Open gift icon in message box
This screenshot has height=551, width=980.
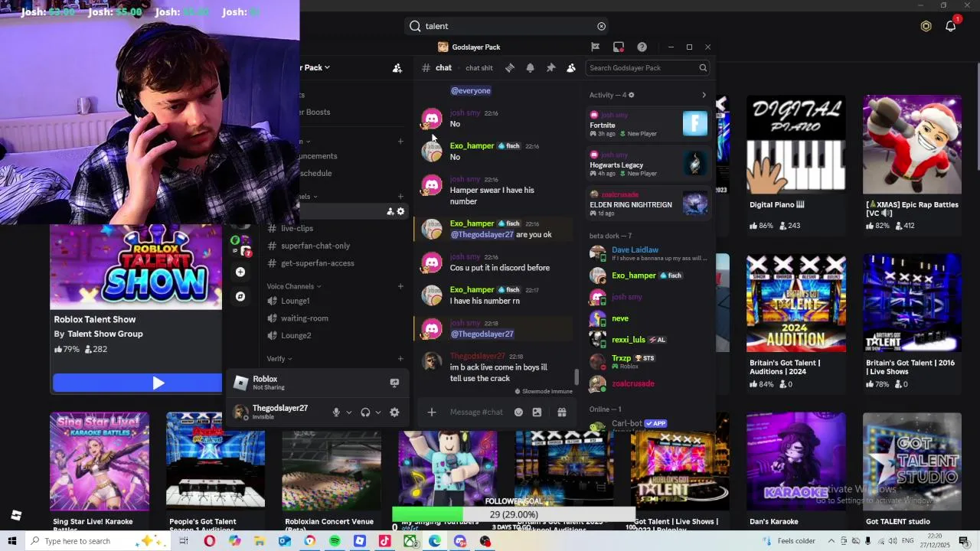pos(561,412)
